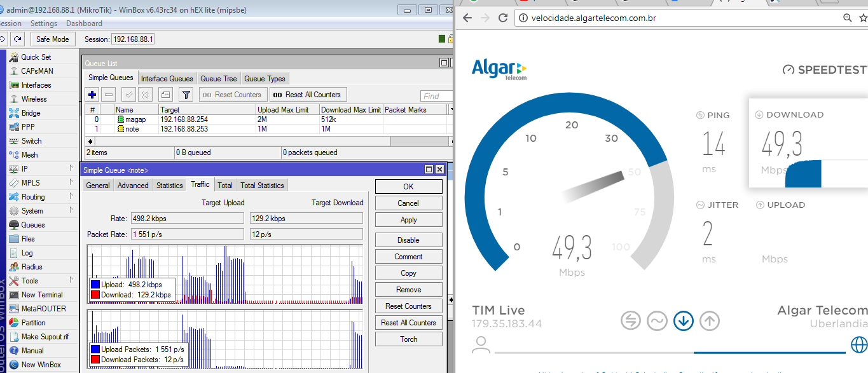Switch to the General tab
This screenshot has width=868, height=373.
pos(98,186)
